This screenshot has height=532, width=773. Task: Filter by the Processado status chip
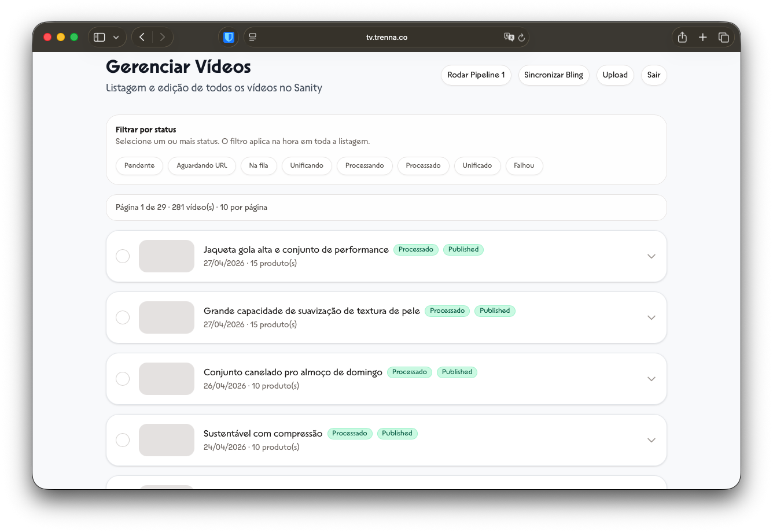(x=423, y=165)
